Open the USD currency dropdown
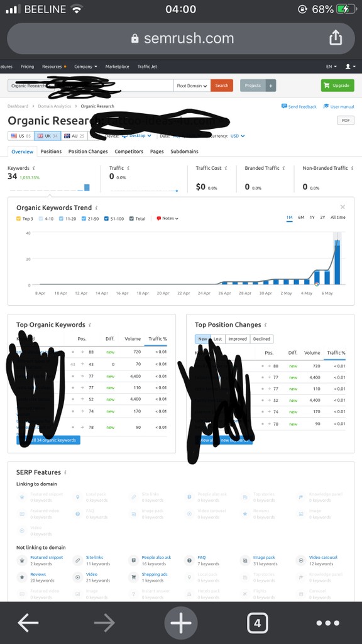 click(238, 136)
